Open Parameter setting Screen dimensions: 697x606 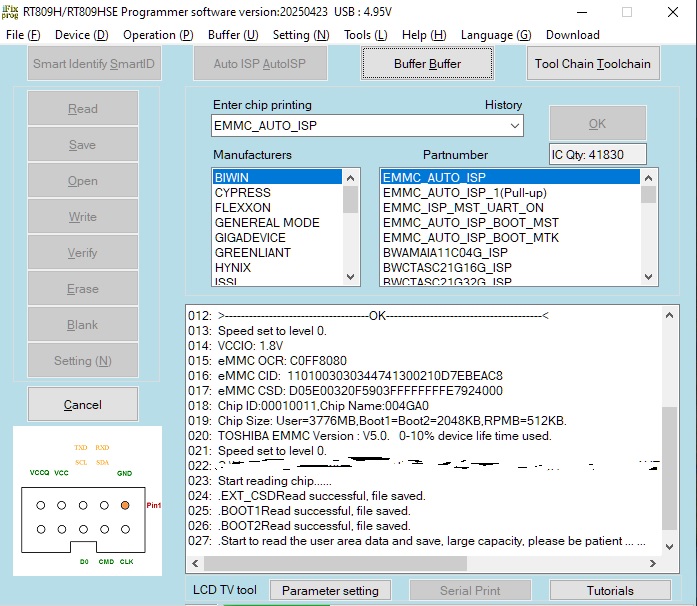[330, 591]
